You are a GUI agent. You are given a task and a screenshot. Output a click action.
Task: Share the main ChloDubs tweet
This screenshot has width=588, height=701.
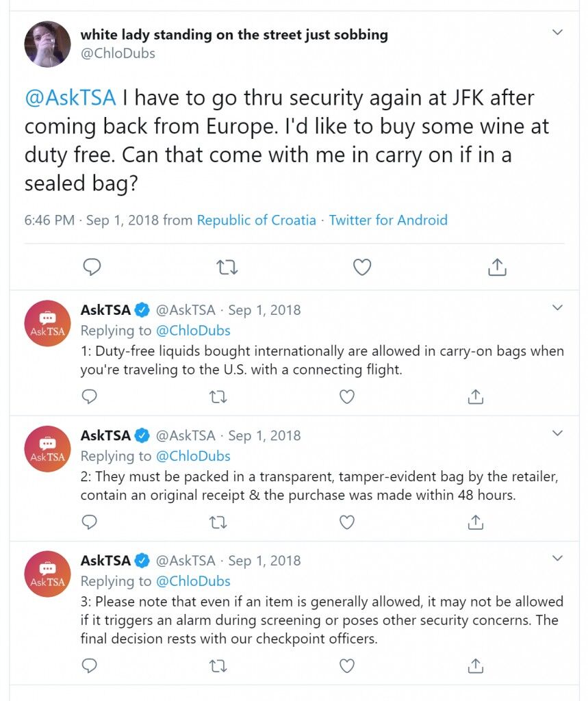tap(497, 267)
